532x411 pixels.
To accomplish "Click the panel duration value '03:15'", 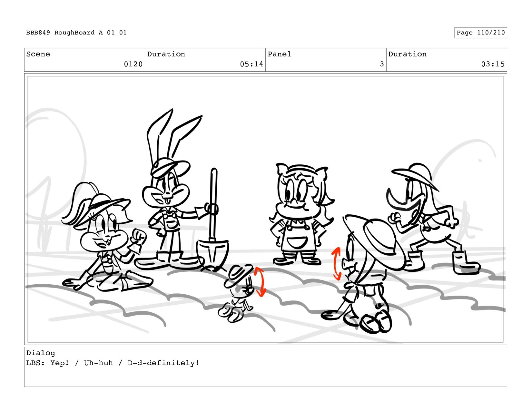I will coord(493,64).
